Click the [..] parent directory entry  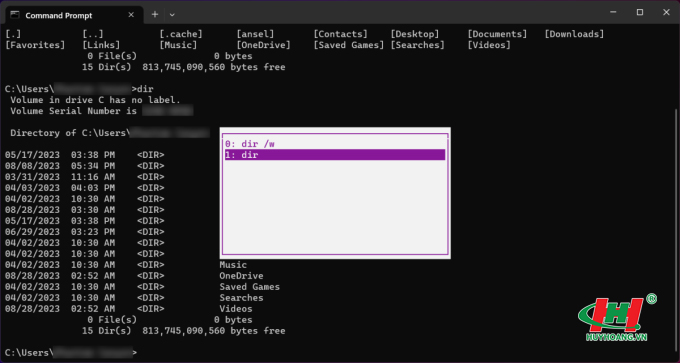(x=93, y=34)
